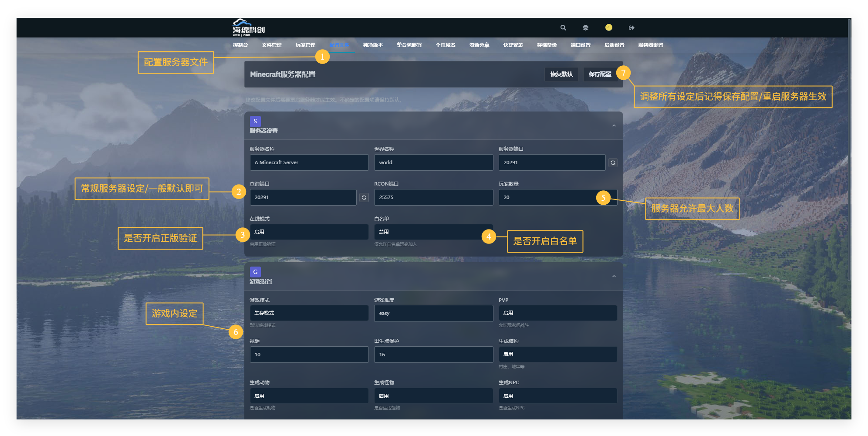Click the refresh icon beside 查询端口 field
The image size is (868, 436).
pyautogui.click(x=364, y=197)
